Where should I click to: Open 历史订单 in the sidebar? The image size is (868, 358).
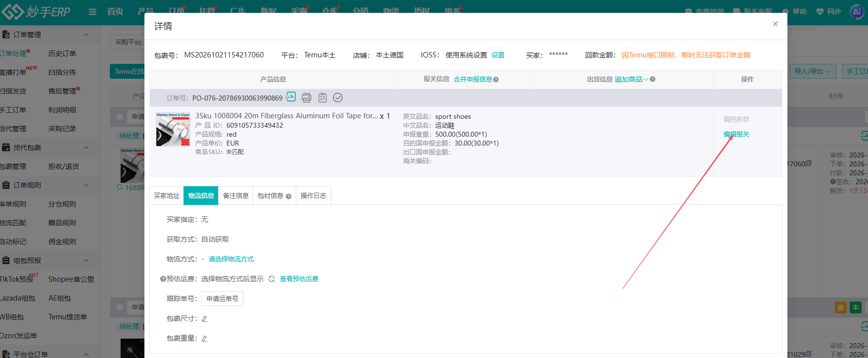(x=62, y=53)
